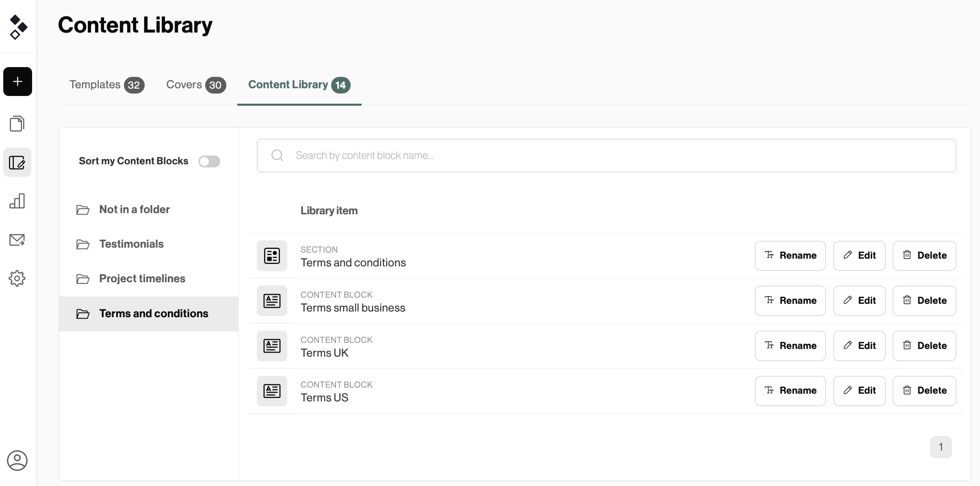Click the content block icon for Terms UK
This screenshot has width=980, height=486.
(x=272, y=346)
